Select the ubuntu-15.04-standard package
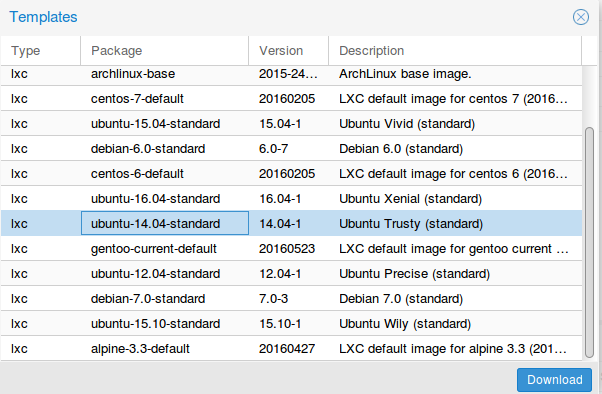The height and width of the screenshot is (394, 602). pos(155,124)
